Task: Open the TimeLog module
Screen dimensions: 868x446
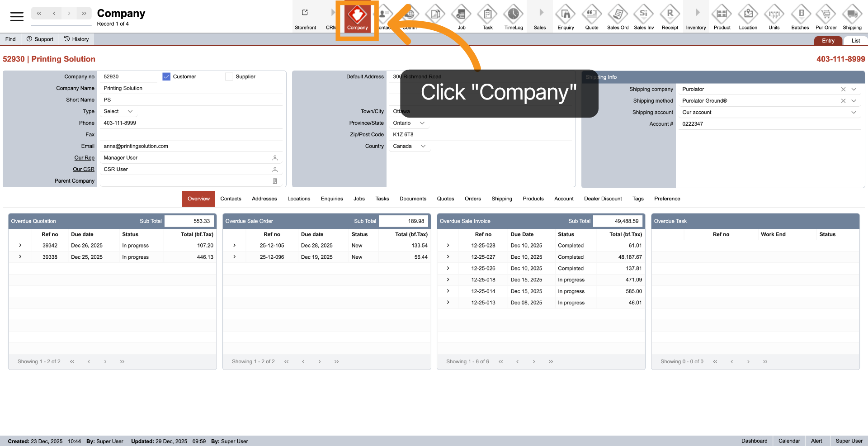Action: click(x=514, y=17)
